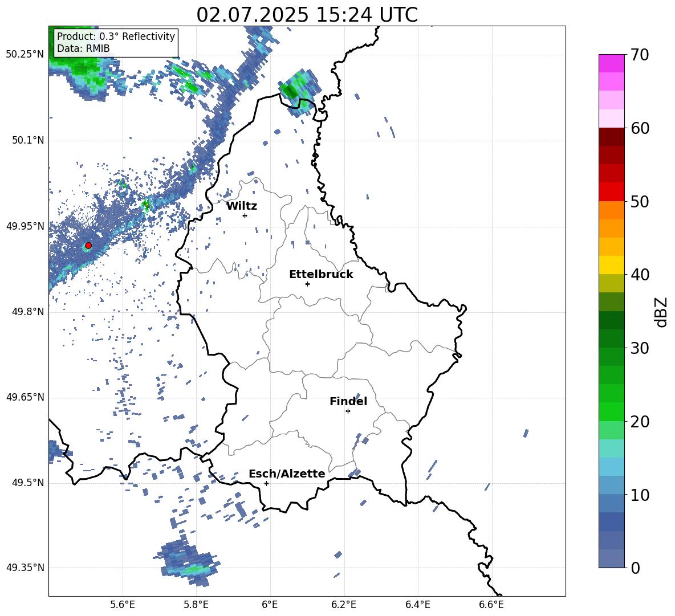Viewport: 675px width, 616px height.
Task: Click the Esch/Alzette station cross marker
Action: [266, 483]
